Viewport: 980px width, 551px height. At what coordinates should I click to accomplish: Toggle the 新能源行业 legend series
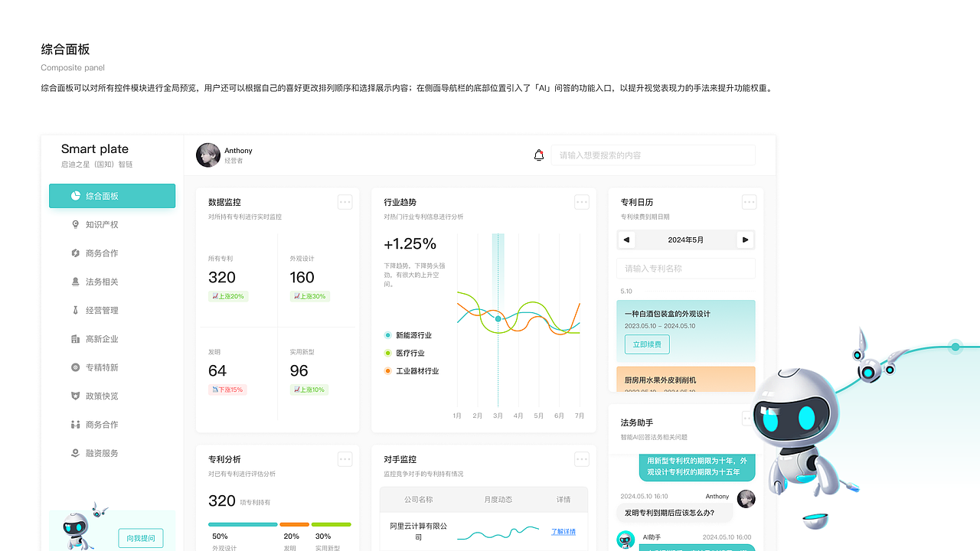pos(408,335)
